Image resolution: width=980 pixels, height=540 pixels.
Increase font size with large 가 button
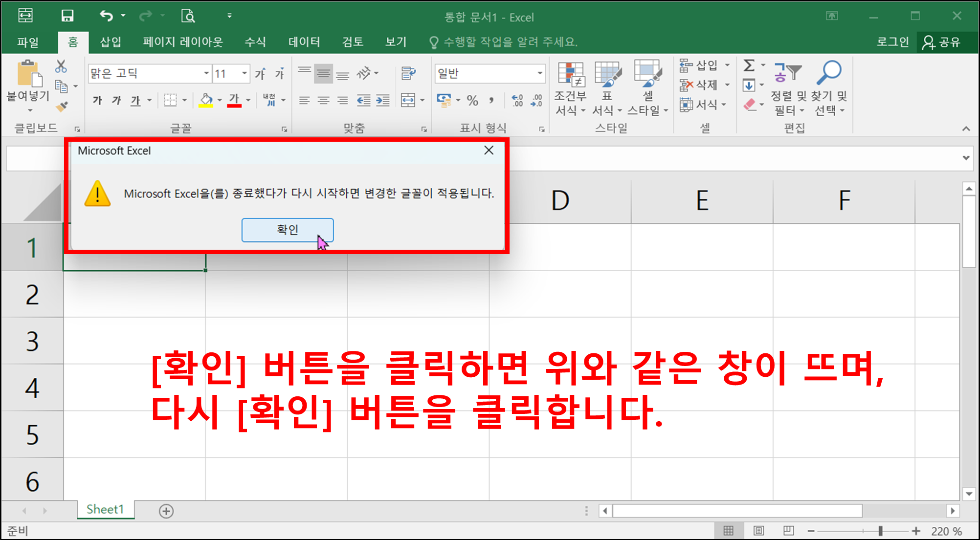pyautogui.click(x=260, y=73)
